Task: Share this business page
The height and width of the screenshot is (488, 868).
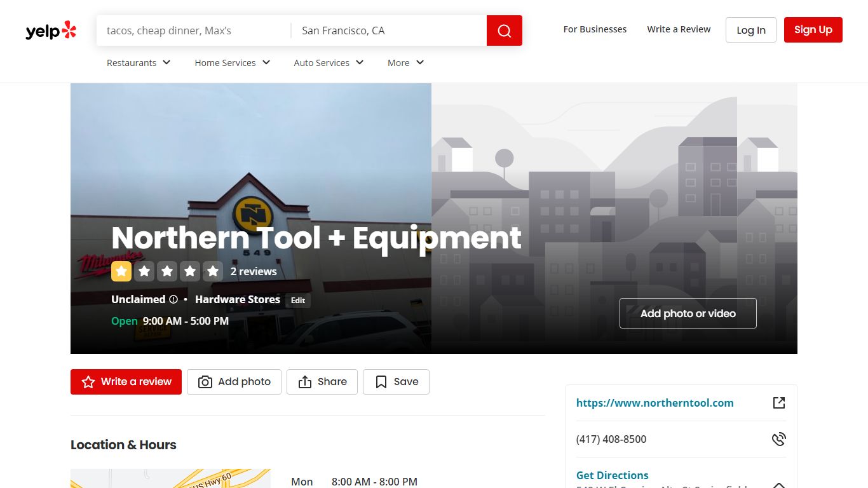Action: pos(322,382)
